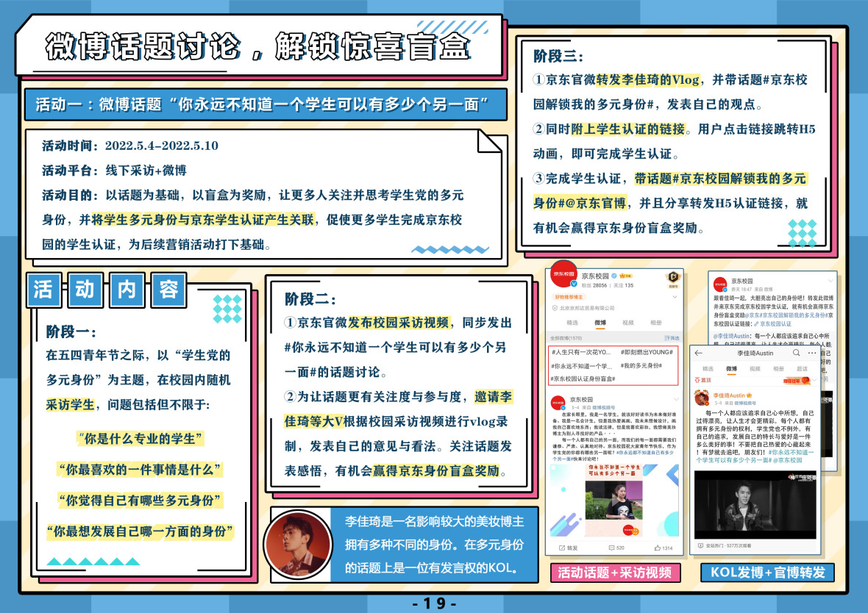Tap the 转发 repost icon
Viewport: 868px width, 613px height.
[562, 548]
